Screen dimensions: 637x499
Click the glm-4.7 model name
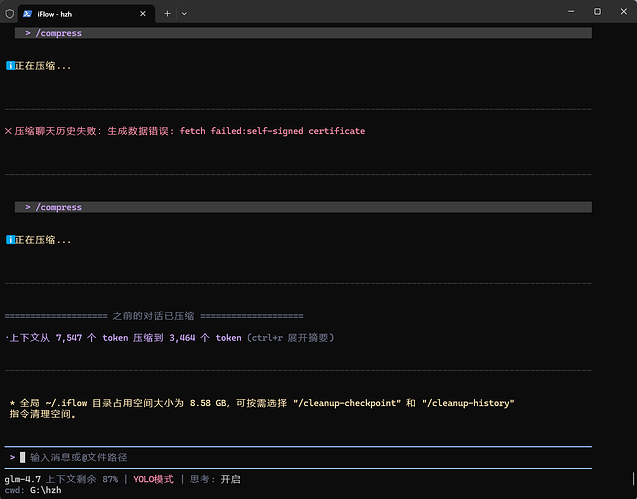[24, 479]
